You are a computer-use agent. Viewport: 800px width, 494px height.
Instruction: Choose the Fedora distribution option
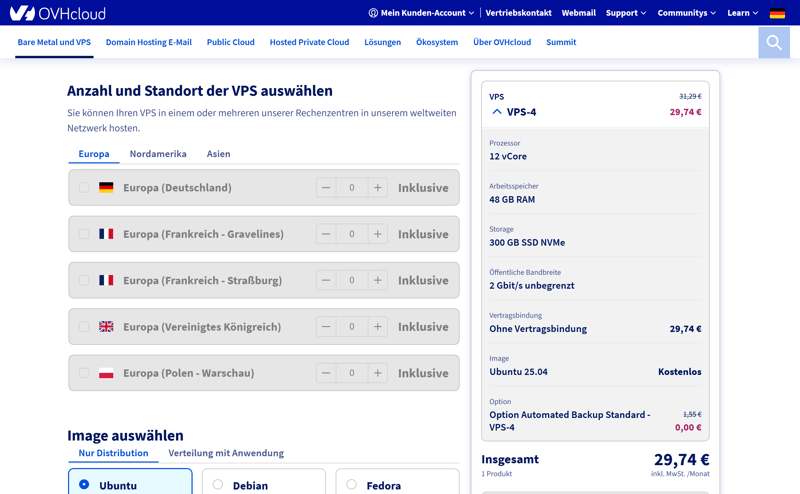pos(351,485)
